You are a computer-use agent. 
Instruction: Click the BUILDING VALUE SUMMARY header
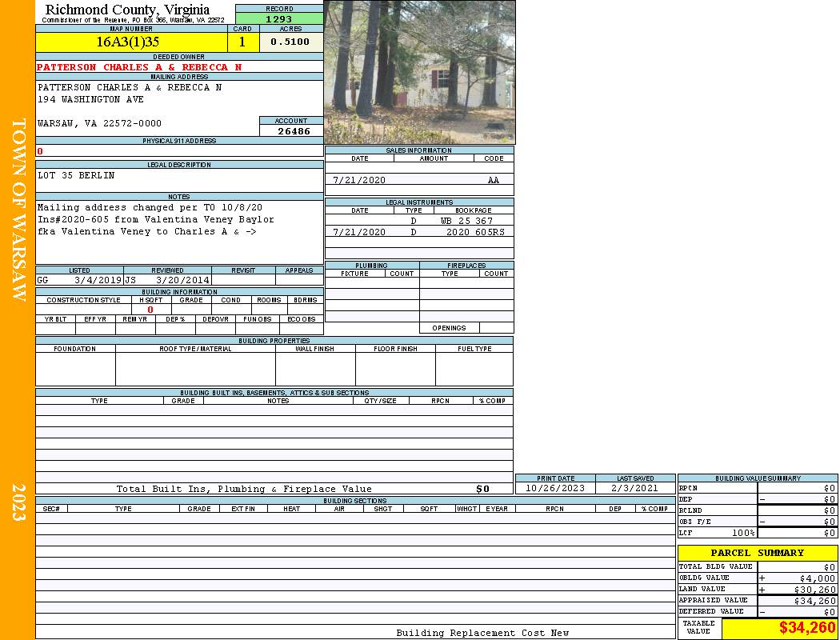(758, 478)
